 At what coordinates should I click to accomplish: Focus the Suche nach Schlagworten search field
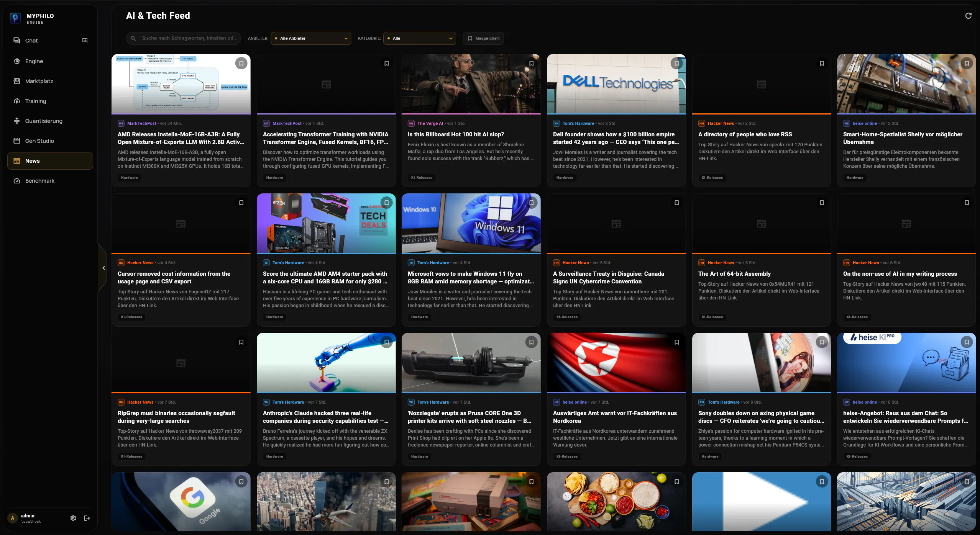[184, 38]
